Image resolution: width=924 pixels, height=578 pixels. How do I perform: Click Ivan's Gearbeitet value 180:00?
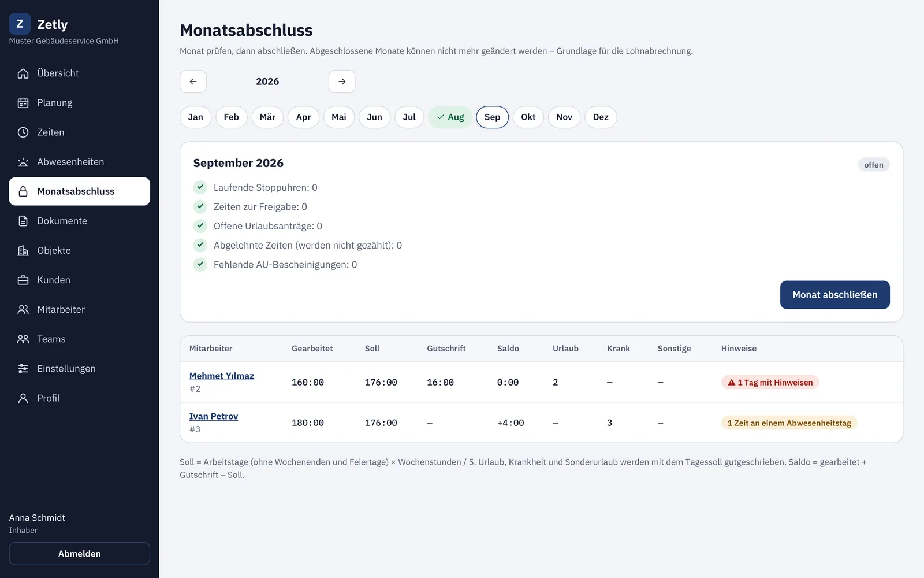pos(308,423)
